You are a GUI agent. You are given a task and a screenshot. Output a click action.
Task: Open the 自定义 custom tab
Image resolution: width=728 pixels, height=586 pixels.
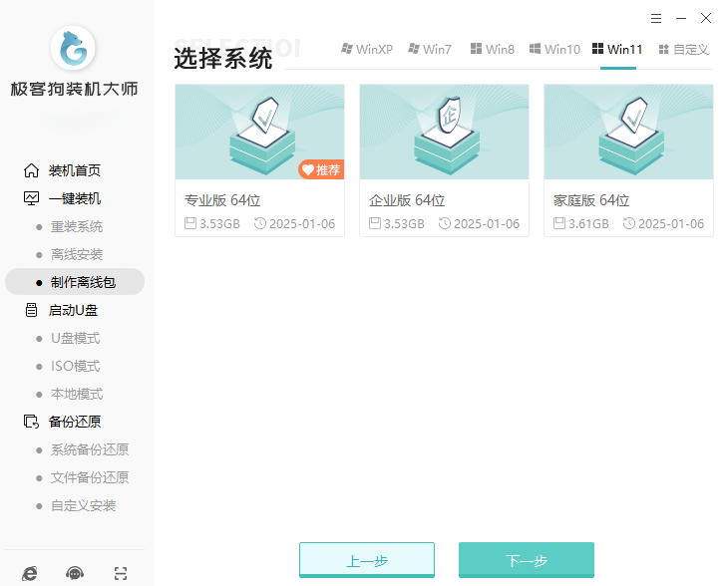(684, 49)
